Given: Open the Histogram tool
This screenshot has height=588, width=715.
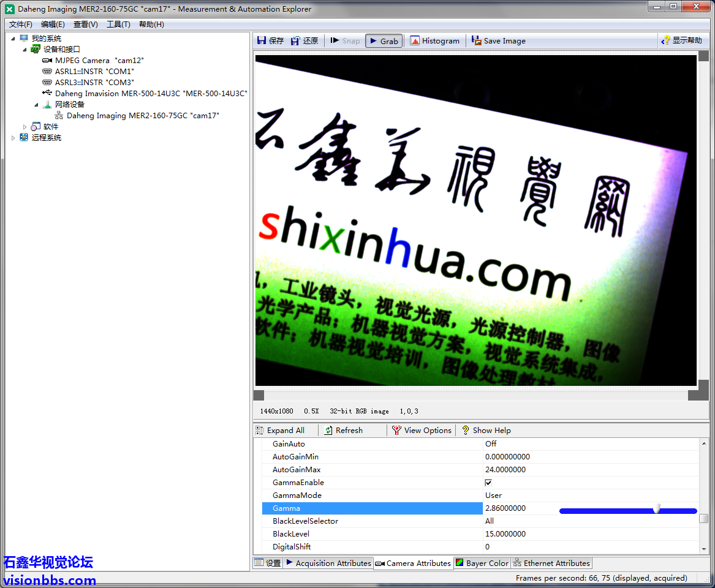Looking at the screenshot, I should 415,41.
